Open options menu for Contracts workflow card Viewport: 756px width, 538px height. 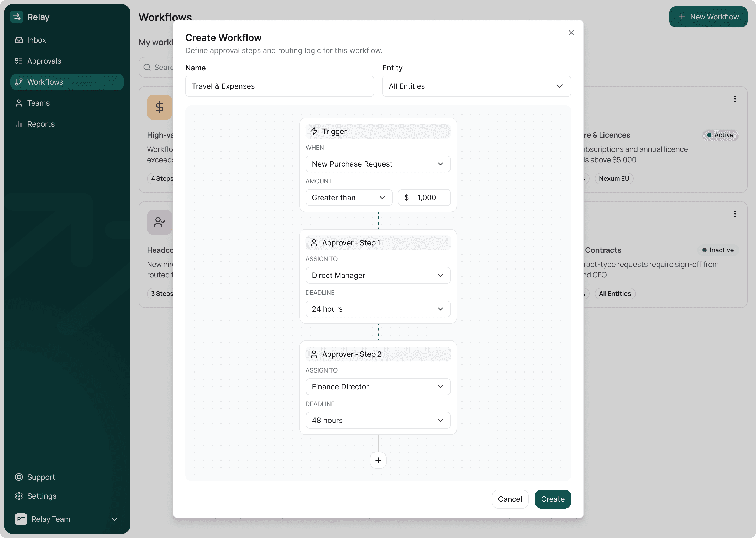(735, 214)
